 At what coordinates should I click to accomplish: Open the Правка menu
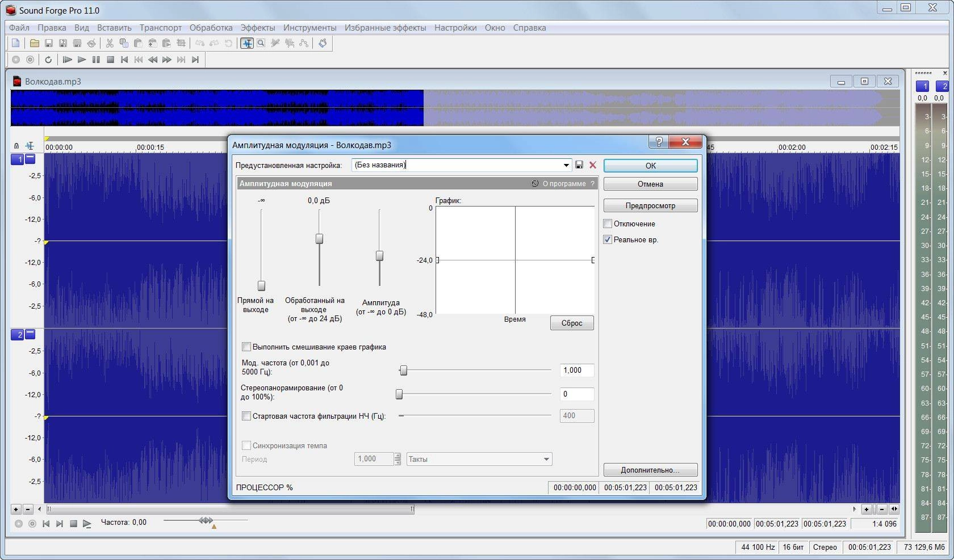pos(52,28)
